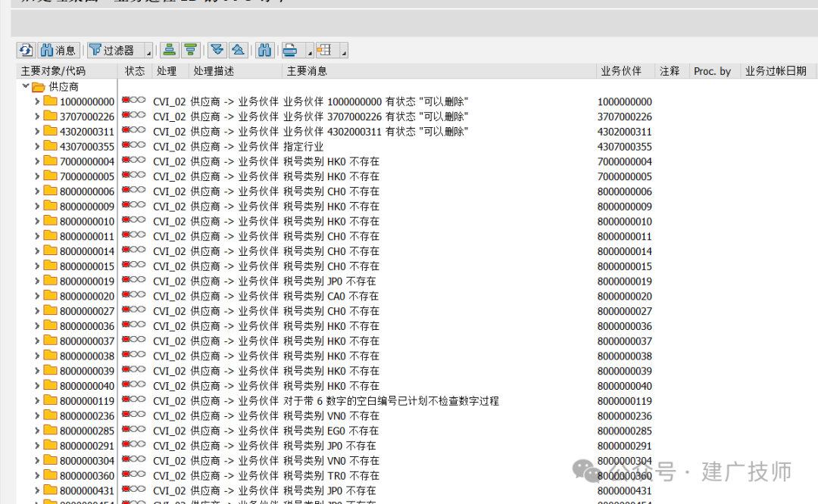Image resolution: width=818 pixels, height=504 pixels.
Task: Click red status light of row 8000000027
Action: (126, 309)
